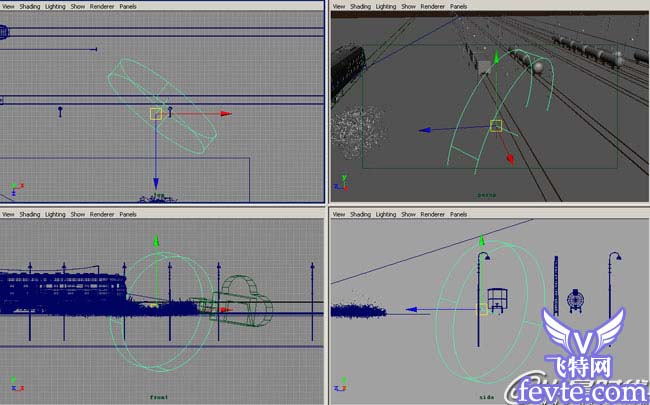
Task: Open Show menu in side viewport panel
Action: tap(408, 214)
